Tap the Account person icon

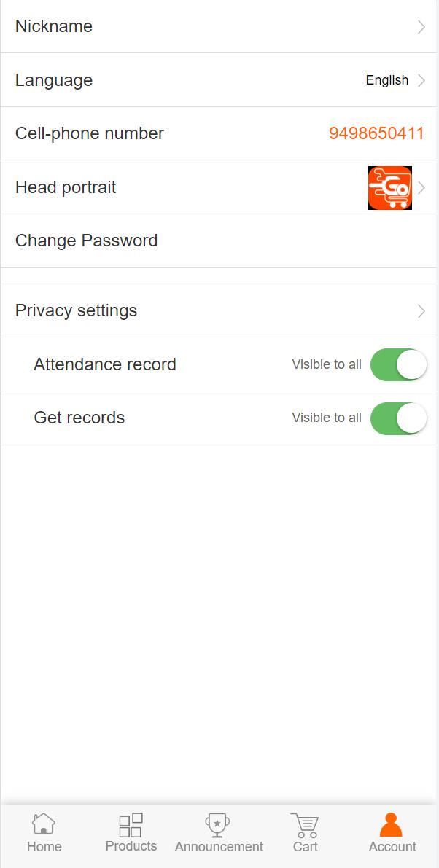point(392,825)
